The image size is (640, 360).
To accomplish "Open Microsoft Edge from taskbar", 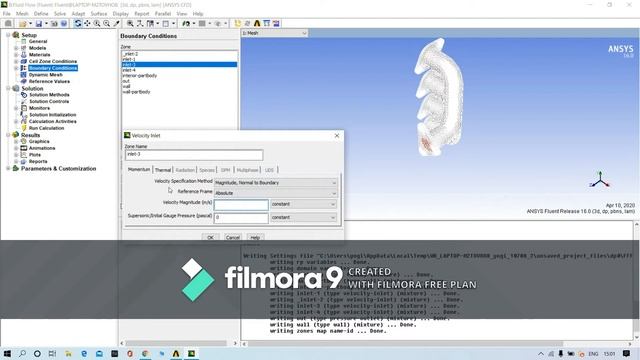I will [x=84, y=353].
